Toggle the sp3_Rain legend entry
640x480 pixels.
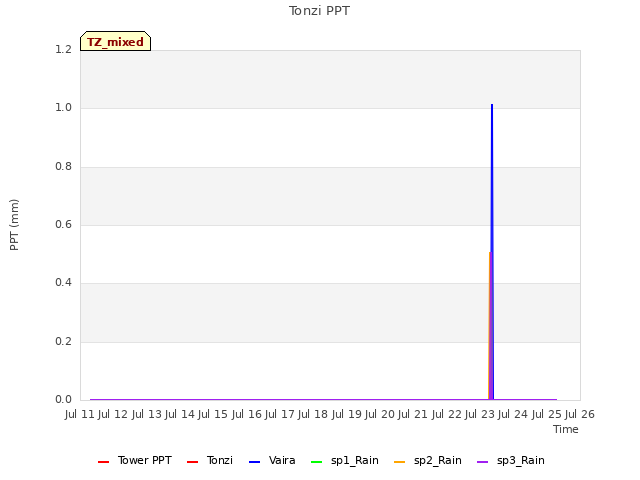[x=511, y=460]
